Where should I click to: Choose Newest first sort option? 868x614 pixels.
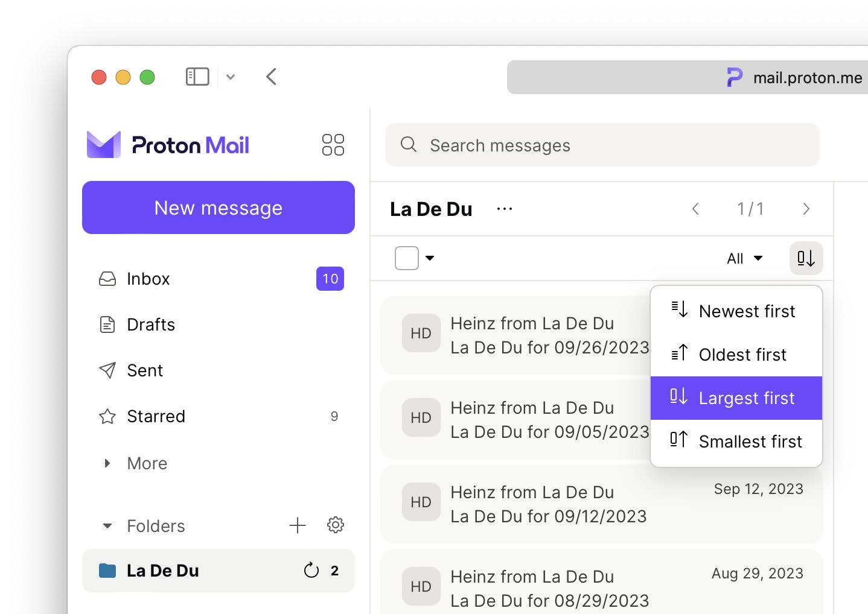point(736,311)
